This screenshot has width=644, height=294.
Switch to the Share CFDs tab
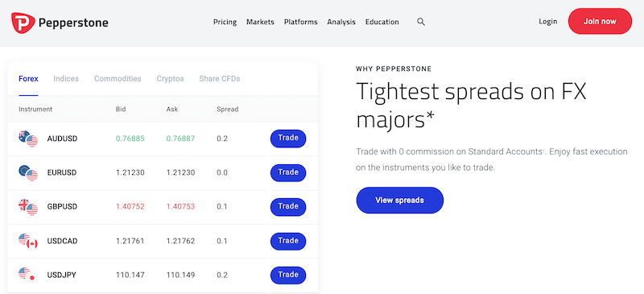(220, 79)
